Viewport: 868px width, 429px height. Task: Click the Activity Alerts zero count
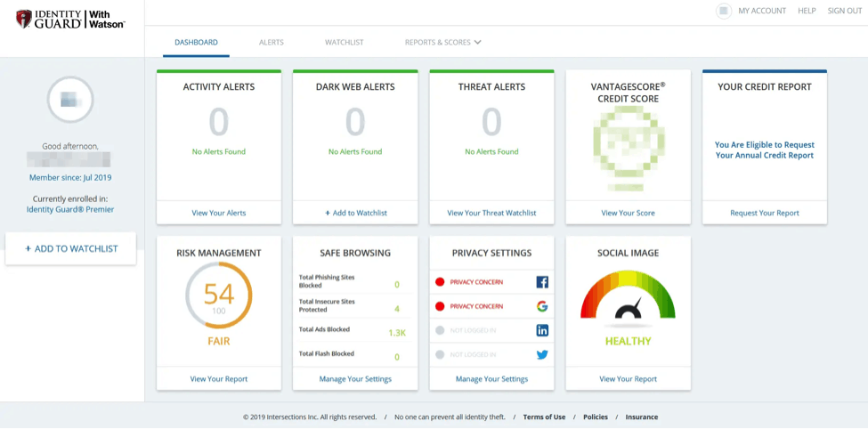[219, 122]
